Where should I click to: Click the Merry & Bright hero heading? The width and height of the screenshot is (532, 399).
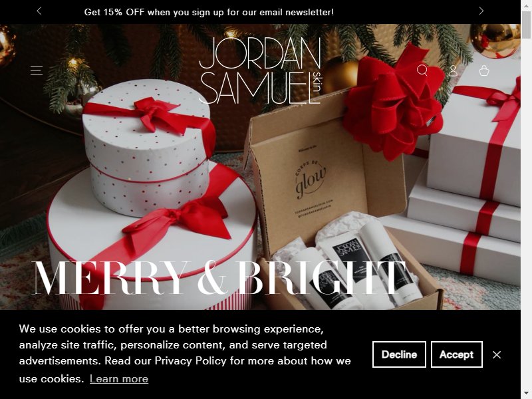(219, 278)
